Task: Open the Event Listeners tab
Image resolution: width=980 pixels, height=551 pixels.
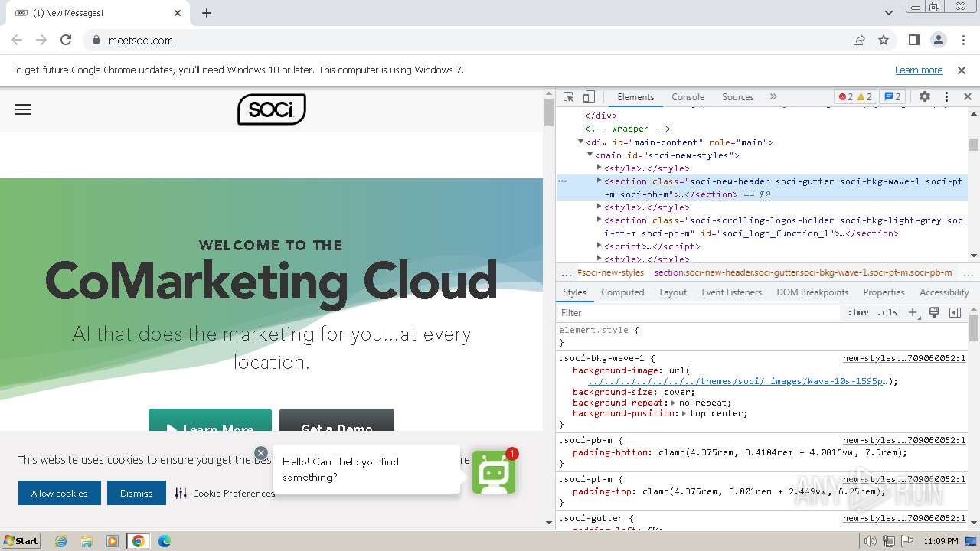Action: 731,292
